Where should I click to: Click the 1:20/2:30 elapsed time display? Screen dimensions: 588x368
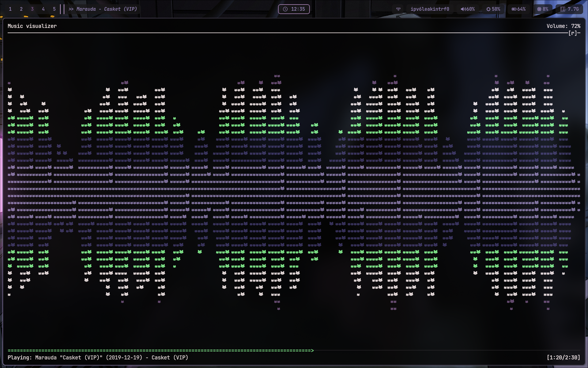pyautogui.click(x=563, y=358)
